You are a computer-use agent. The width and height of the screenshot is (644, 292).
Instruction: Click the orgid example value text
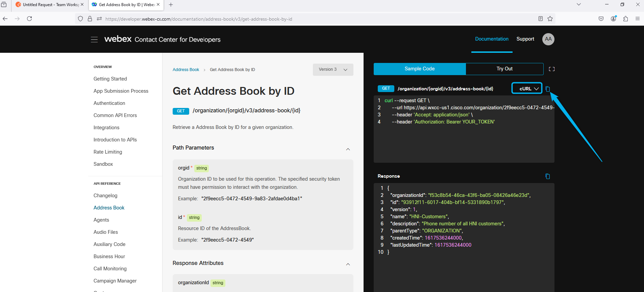click(x=251, y=199)
